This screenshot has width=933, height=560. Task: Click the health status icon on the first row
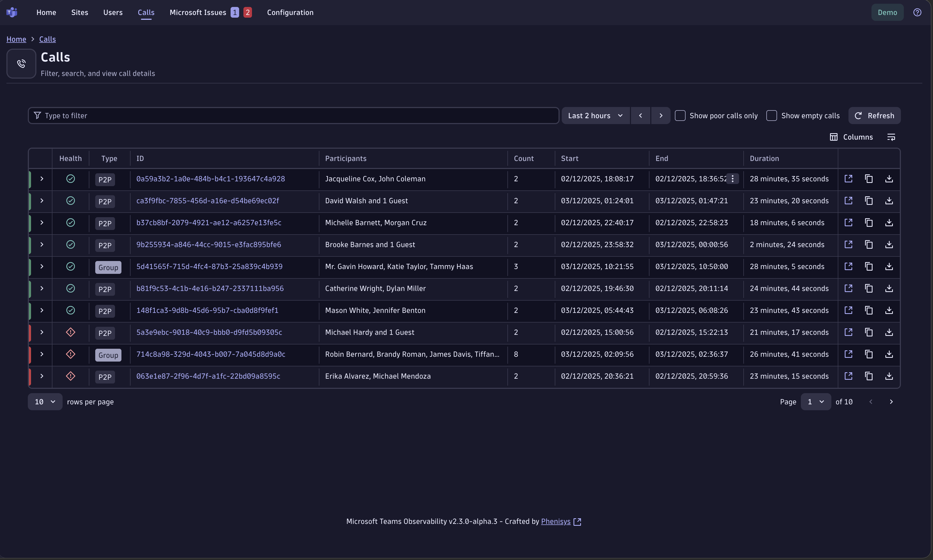tap(70, 178)
